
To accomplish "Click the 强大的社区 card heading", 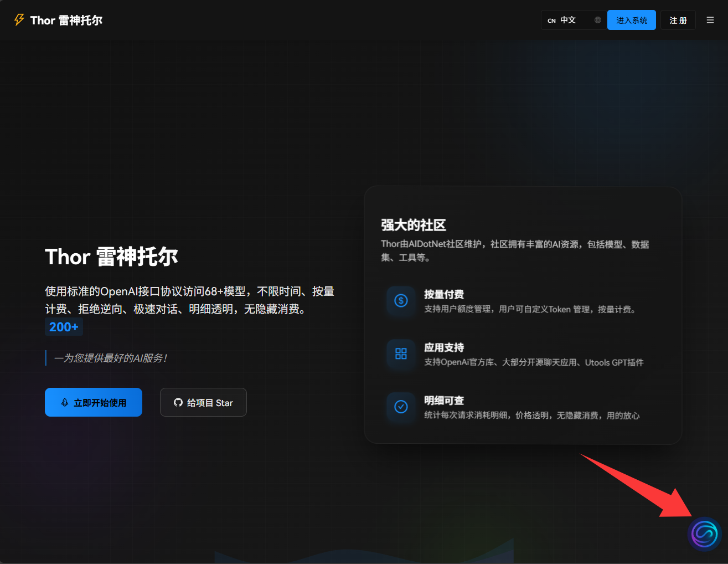I will pos(414,225).
